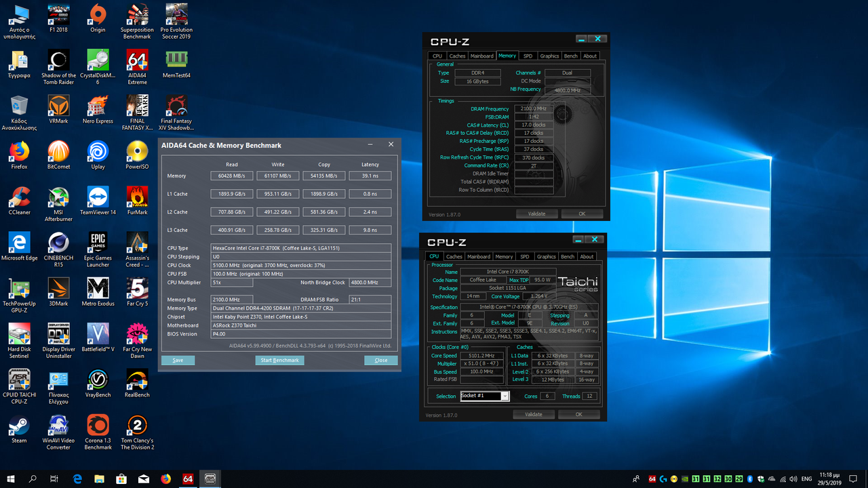Switch to Memory tab in the lower CPU-Z window
Screen dimensions: 868x488
[504, 256]
